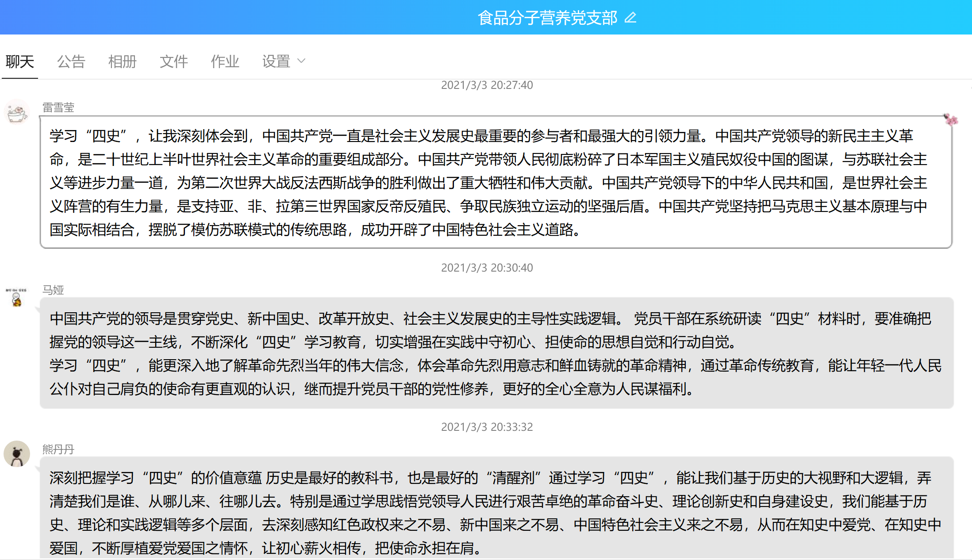Switch to the 聊天 tab
This screenshot has height=560, width=972.
click(20, 61)
